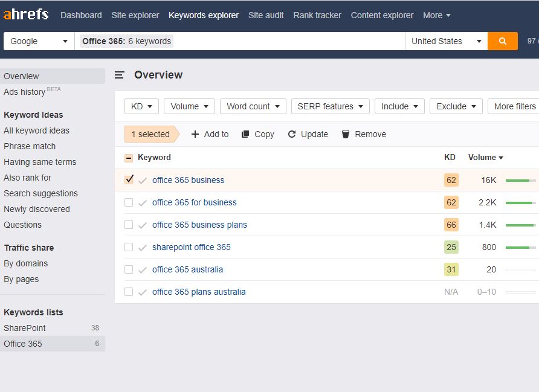Click checkmark icon next to office 365 business plans
The image size is (539, 392).
[143, 225]
